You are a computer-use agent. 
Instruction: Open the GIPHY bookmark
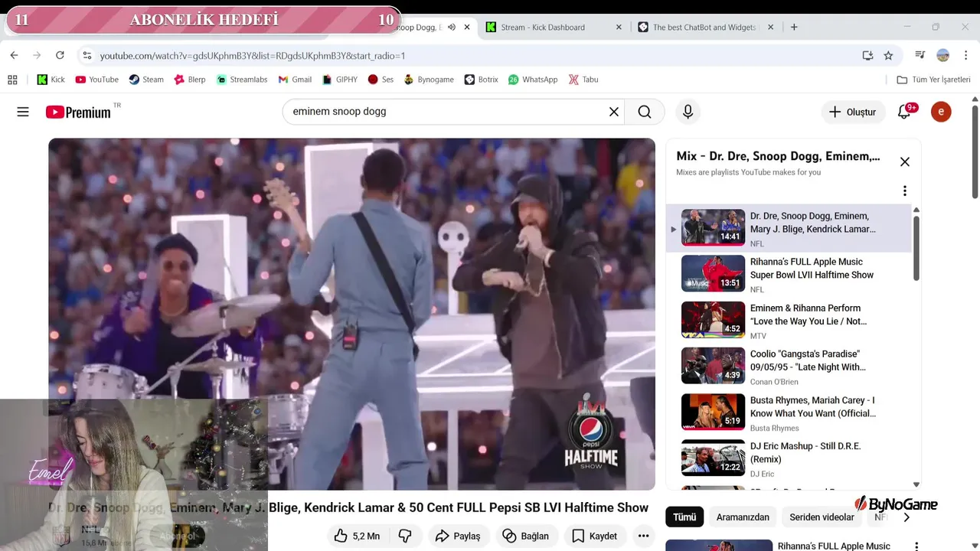[x=339, y=80]
